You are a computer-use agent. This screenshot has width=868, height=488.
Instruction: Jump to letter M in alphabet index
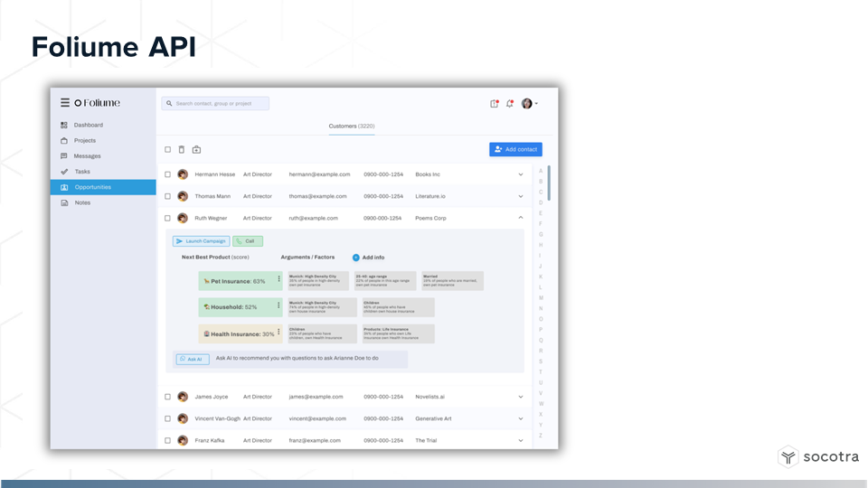(x=541, y=298)
